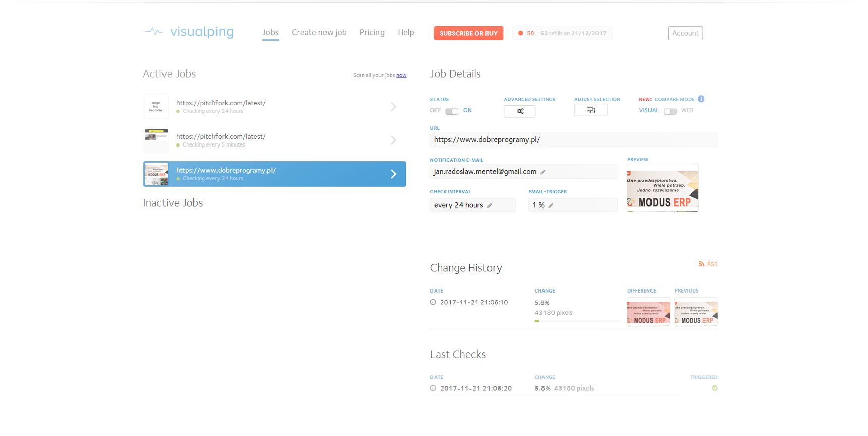Click the change percentage progress bar
This screenshot has width=868, height=436.
[577, 321]
